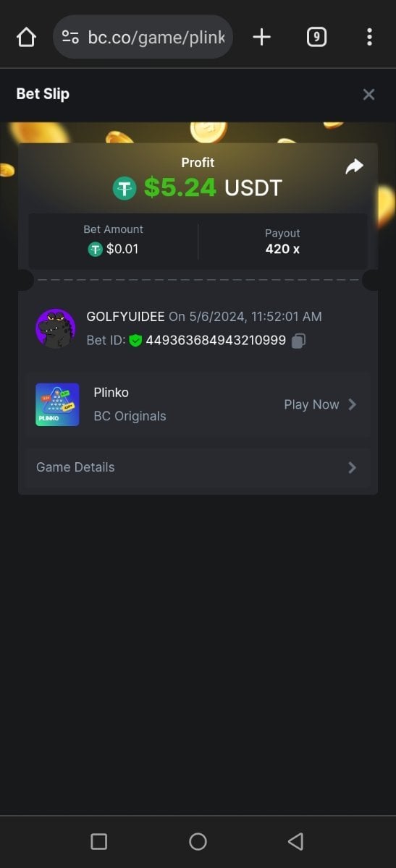
Task: Tap the site settings icon in address bar
Action: [70, 37]
